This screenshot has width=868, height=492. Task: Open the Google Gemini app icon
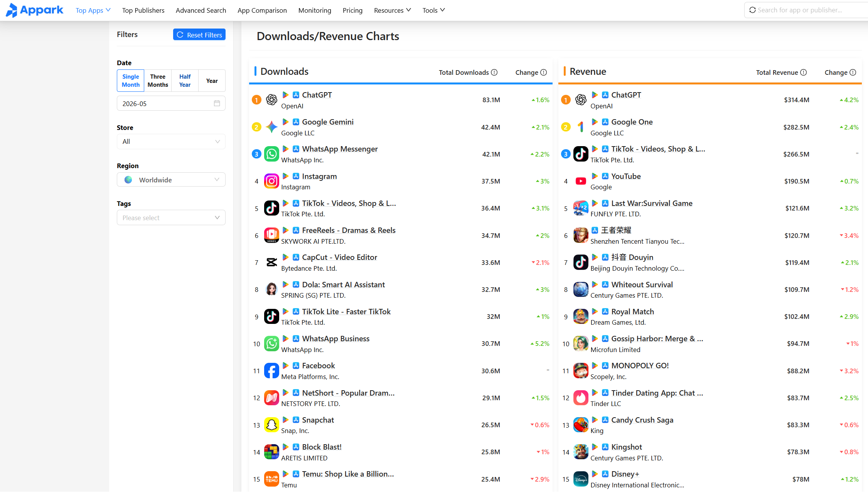pos(271,127)
